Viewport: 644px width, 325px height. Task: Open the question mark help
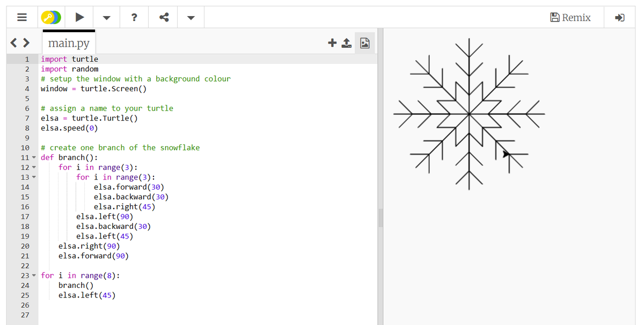click(134, 17)
